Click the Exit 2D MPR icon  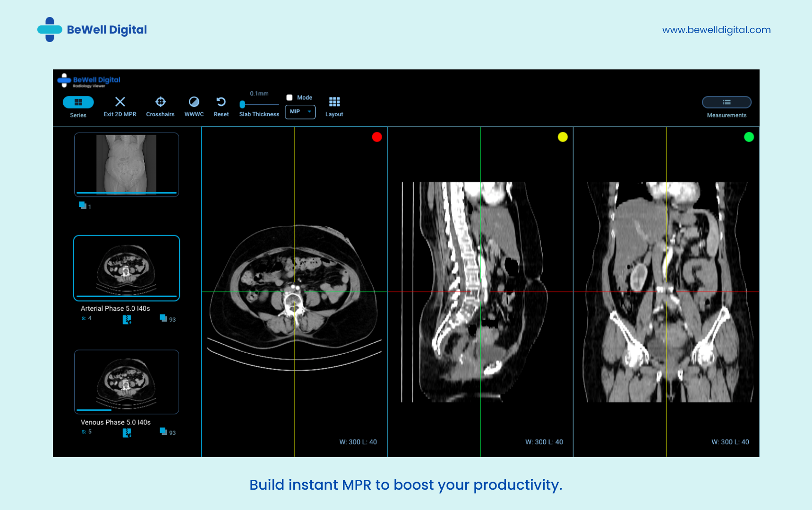[120, 102]
